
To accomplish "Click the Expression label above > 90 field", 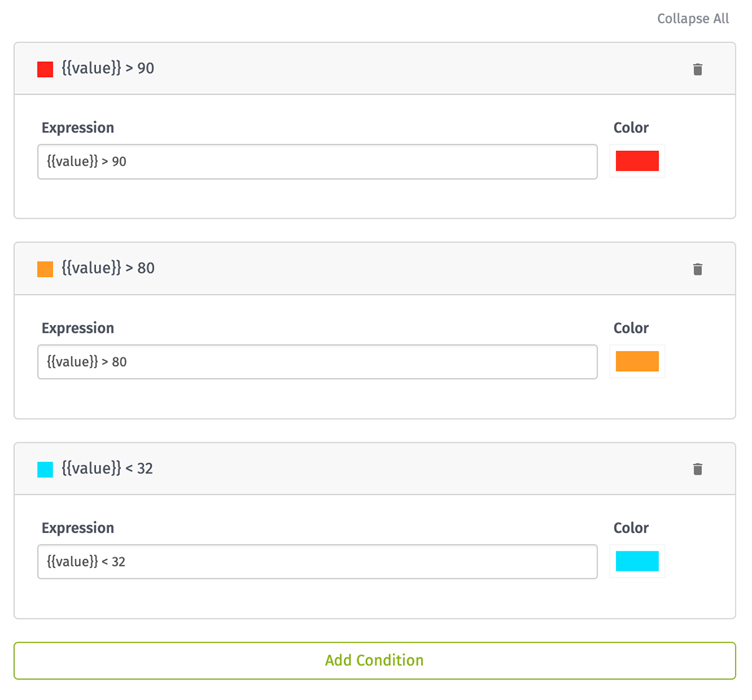I will [78, 128].
